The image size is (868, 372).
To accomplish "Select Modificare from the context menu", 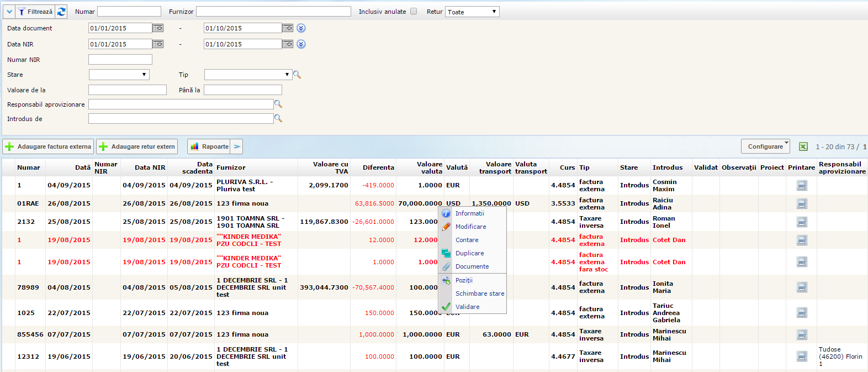I will [x=470, y=227].
